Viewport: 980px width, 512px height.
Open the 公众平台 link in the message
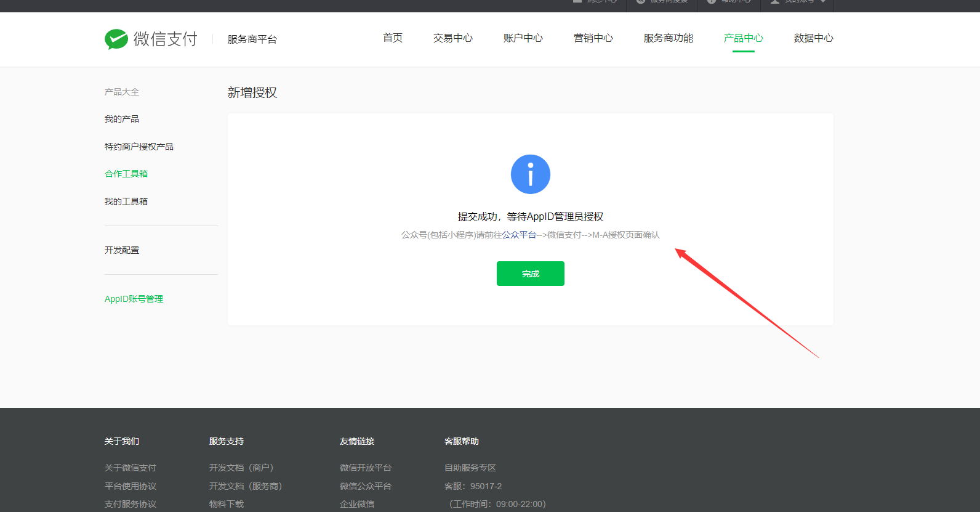[x=519, y=235]
